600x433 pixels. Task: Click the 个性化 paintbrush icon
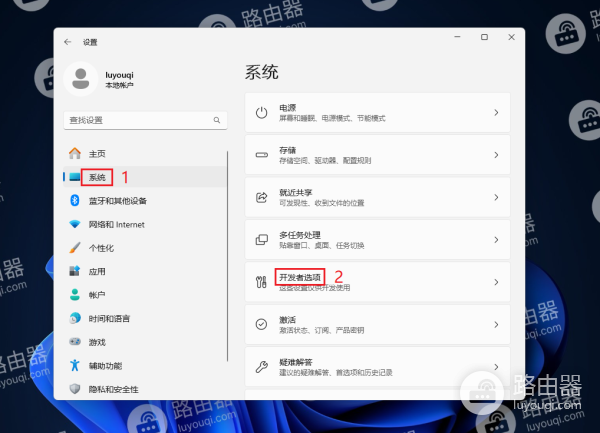click(75, 247)
